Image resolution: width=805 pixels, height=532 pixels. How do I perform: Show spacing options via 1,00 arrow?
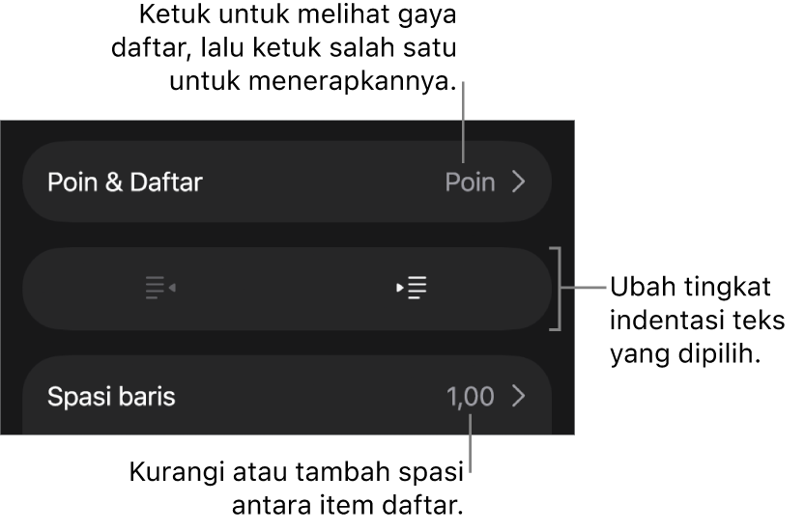point(519,397)
